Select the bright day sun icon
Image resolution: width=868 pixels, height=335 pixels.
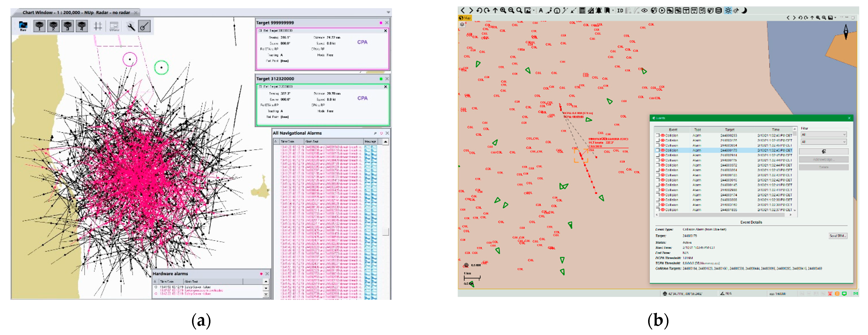tap(728, 10)
